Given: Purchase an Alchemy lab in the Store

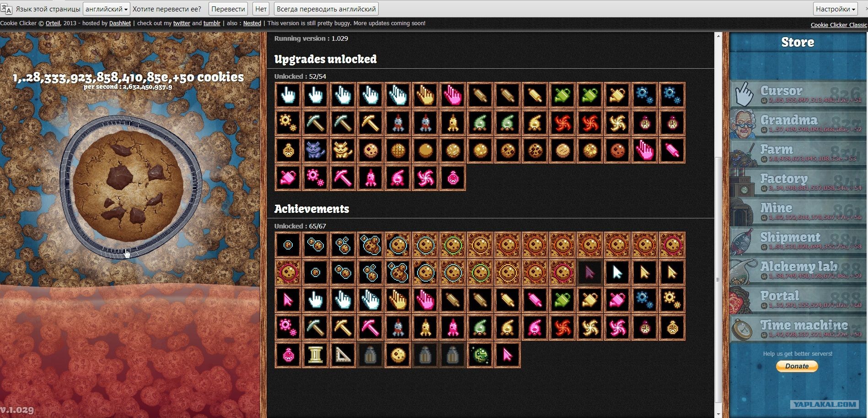Looking at the screenshot, I should click(x=798, y=270).
